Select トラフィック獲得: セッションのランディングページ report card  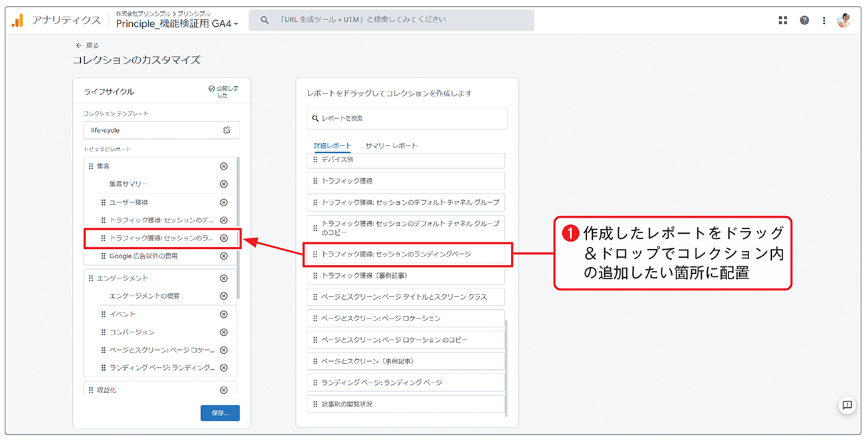pyautogui.click(x=407, y=254)
